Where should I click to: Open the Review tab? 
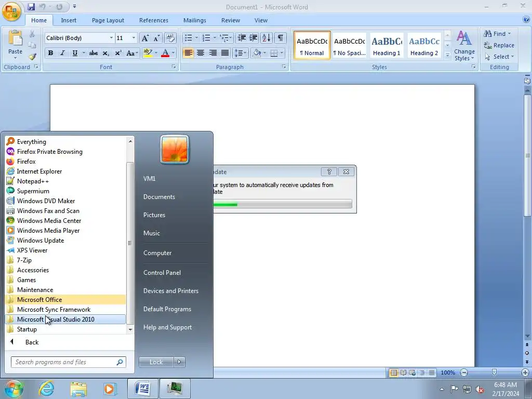[231, 20]
